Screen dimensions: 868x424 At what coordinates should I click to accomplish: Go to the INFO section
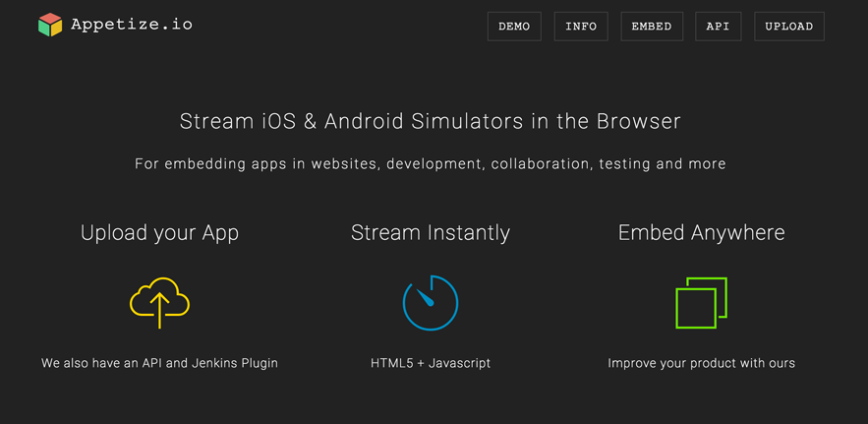pyautogui.click(x=581, y=27)
